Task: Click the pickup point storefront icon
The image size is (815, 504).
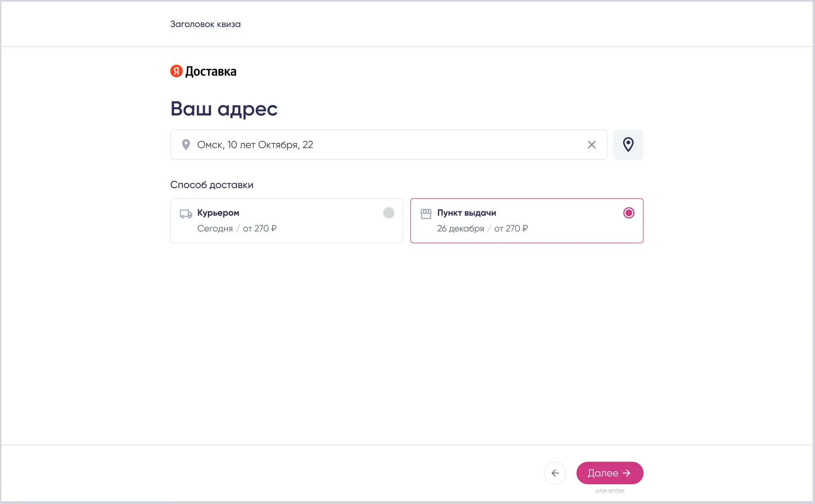Action: point(426,213)
